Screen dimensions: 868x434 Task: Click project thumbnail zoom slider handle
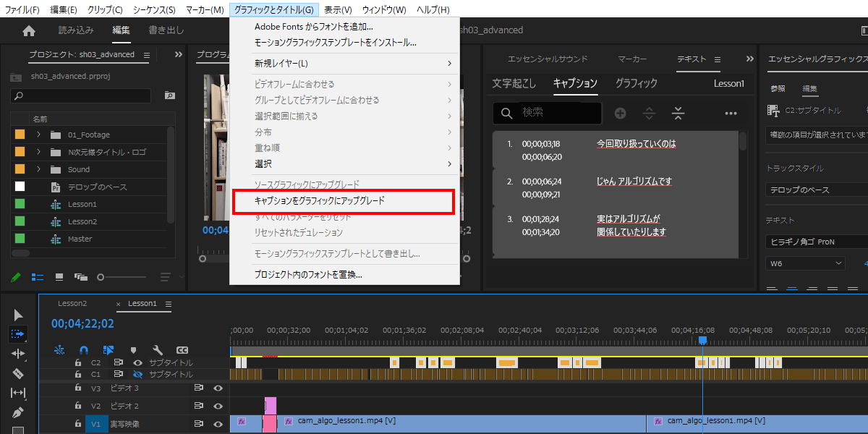[102, 276]
